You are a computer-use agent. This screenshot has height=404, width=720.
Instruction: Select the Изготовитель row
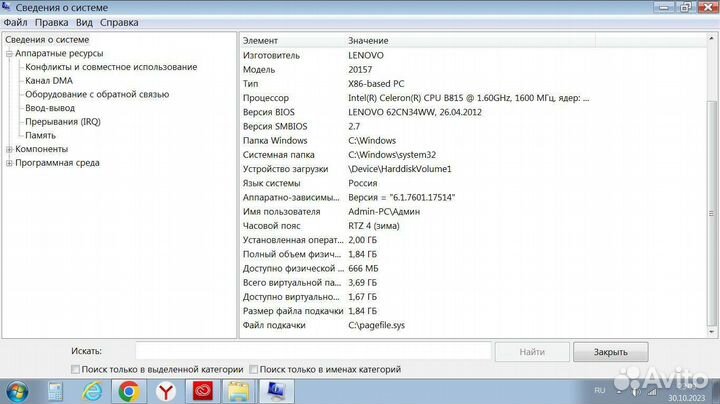(473, 56)
